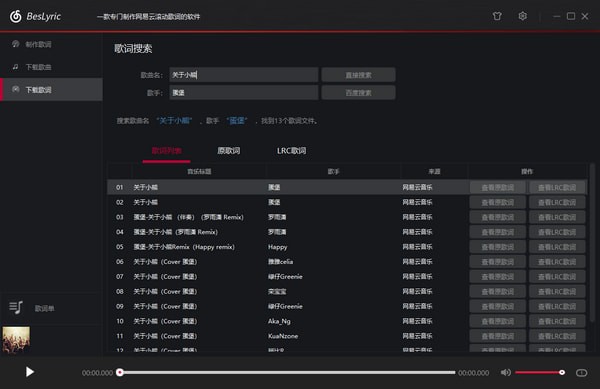600x389 pixels.
Task: View LRC lyrics for row 05 Happy
Action: [557, 247]
